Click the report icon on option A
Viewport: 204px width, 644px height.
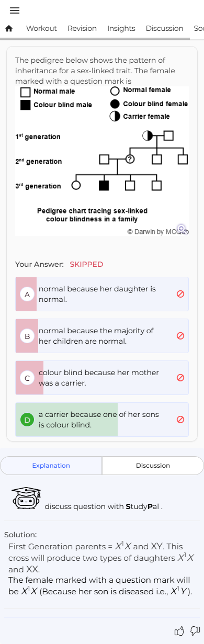[x=180, y=294]
